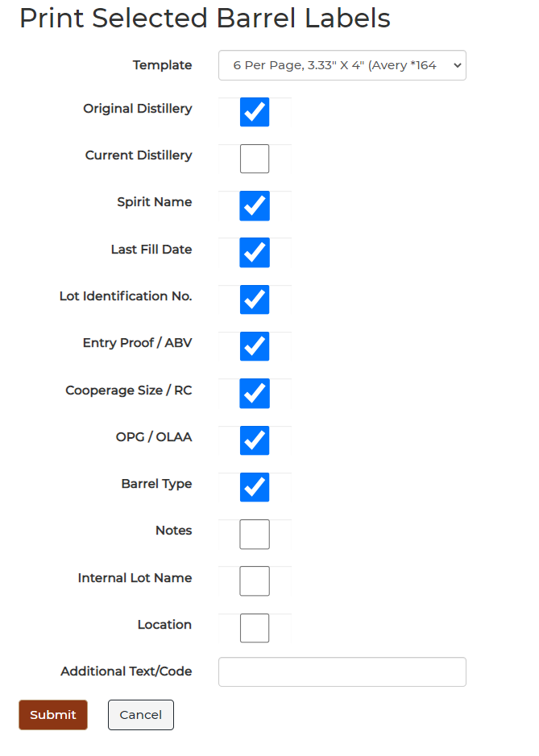
Task: Click the Template label text
Action: point(162,65)
